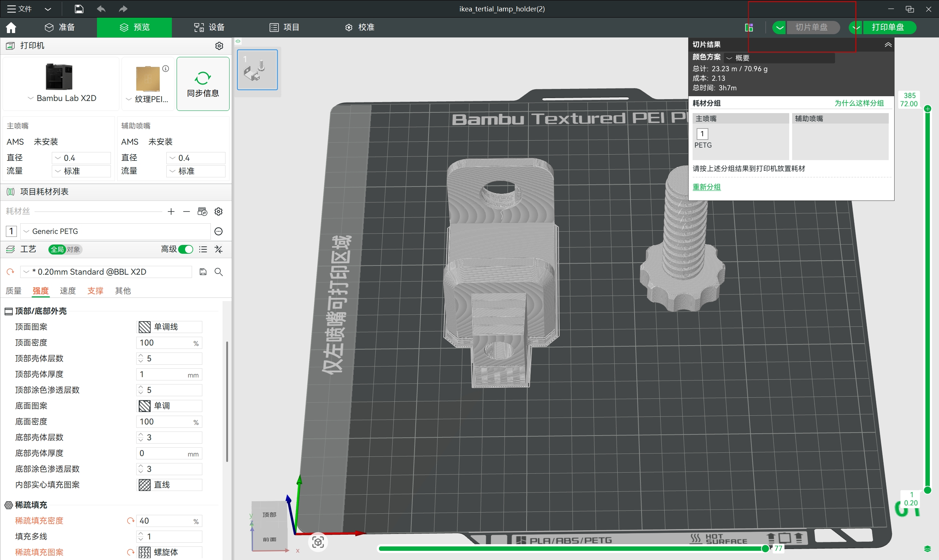Search process settings with magnifier icon

click(x=219, y=272)
